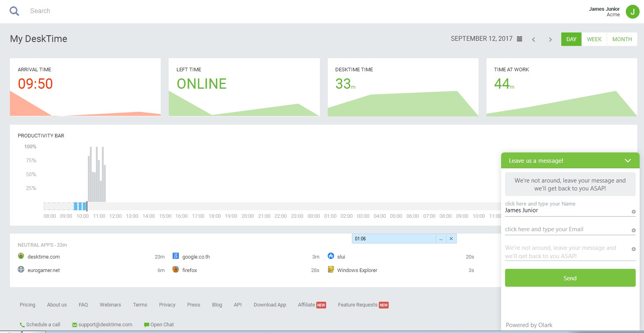Viewport: 644px width, 333px height.
Task: Click the DeskTime Time 33m card
Action: pos(403,87)
